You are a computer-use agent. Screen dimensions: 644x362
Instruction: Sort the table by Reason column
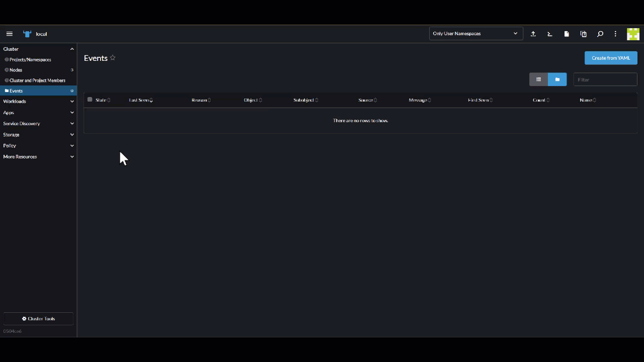[x=201, y=100]
